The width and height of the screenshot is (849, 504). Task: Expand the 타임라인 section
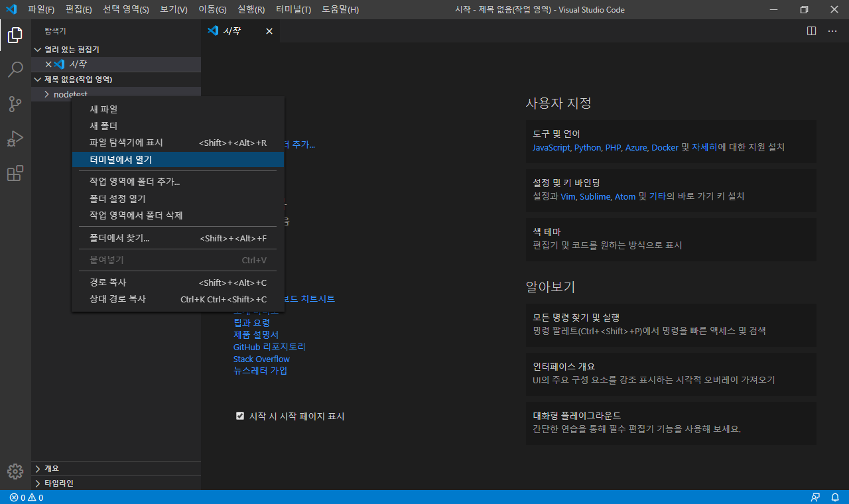[116, 483]
